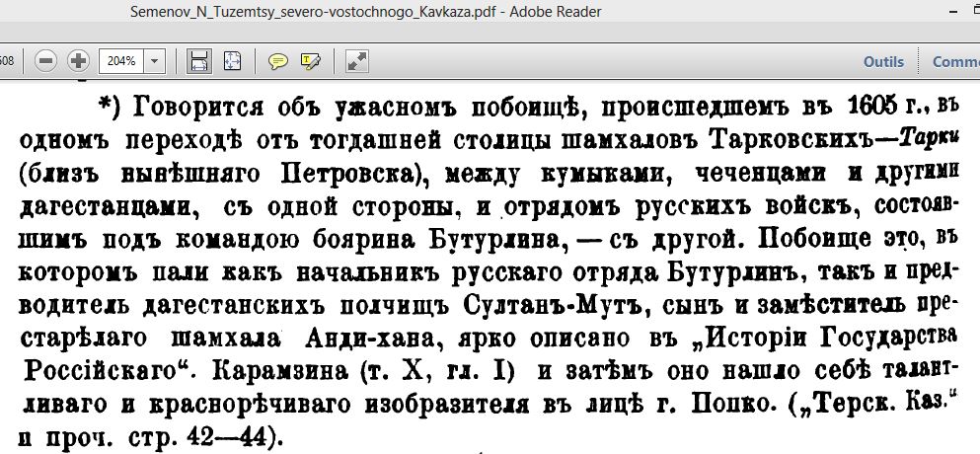
Task: Click the zoom in plus button
Action: tap(78, 61)
